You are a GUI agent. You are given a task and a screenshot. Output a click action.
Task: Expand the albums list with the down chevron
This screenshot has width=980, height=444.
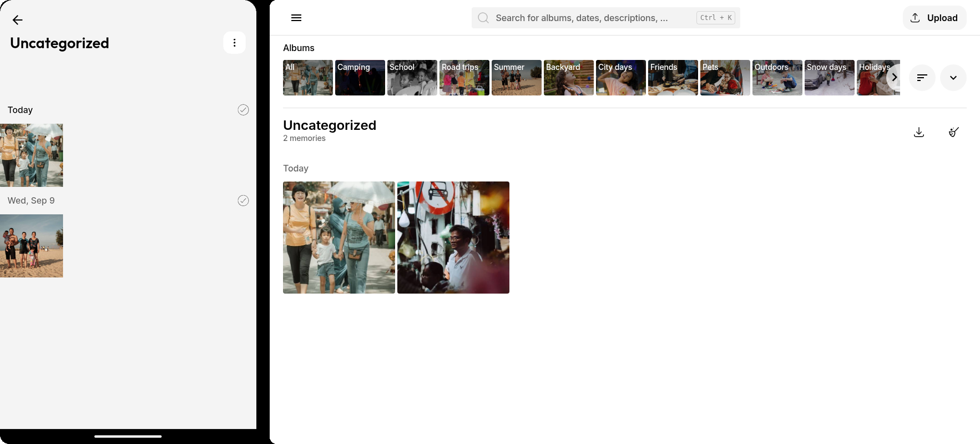pyautogui.click(x=953, y=78)
